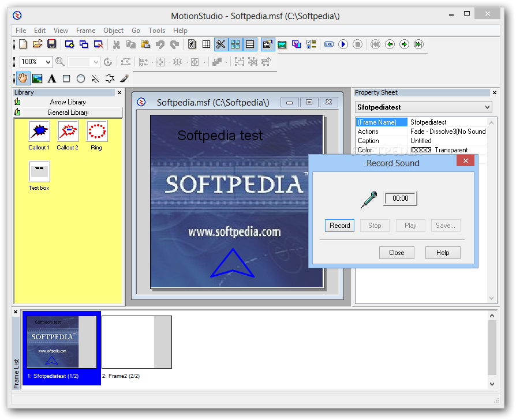Toggle the Hand tool

click(x=23, y=78)
